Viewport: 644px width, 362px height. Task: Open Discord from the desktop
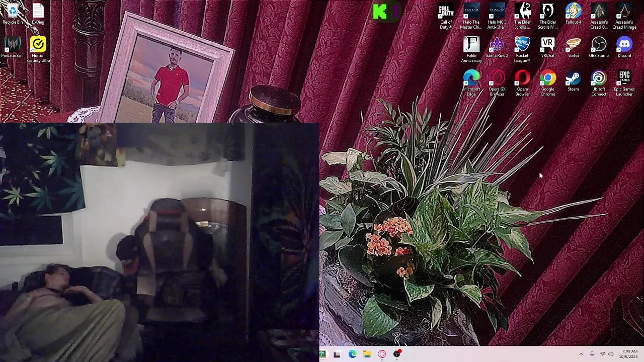pyautogui.click(x=624, y=48)
